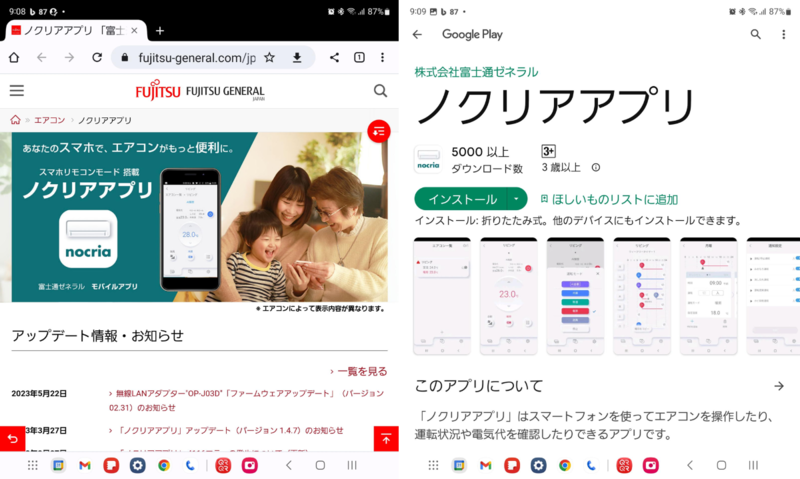Screen dimensions: 800x479
Task: Expand the install dropdown arrow
Action: click(517, 199)
